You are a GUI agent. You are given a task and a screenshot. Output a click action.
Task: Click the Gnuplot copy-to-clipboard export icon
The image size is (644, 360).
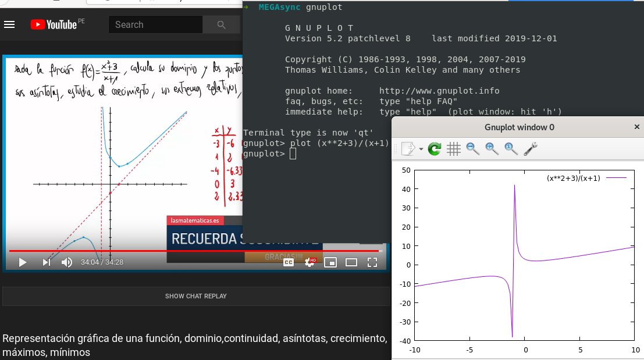tap(408, 149)
